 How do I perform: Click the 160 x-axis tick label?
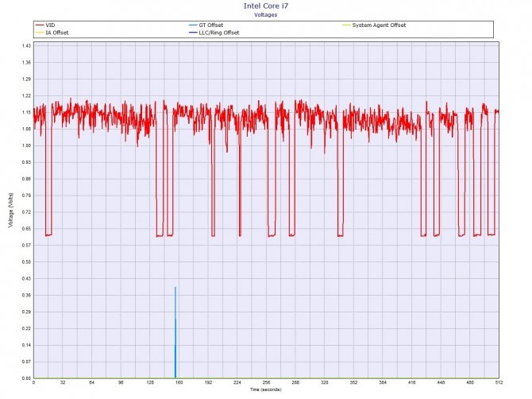pyautogui.click(x=179, y=382)
